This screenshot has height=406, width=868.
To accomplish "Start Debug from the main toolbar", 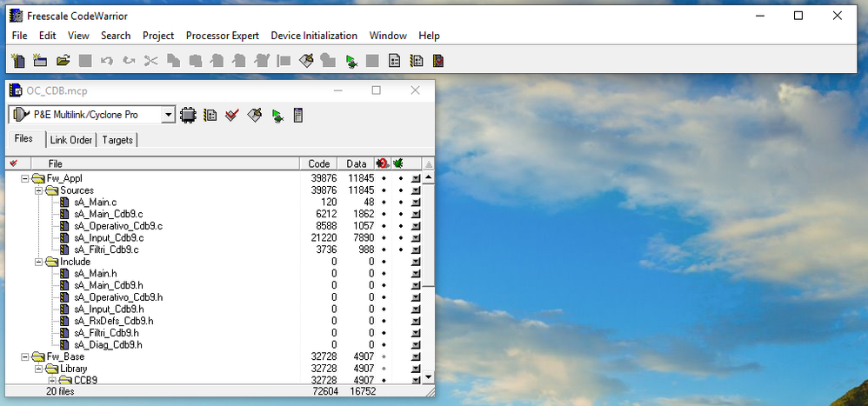I will 351,61.
